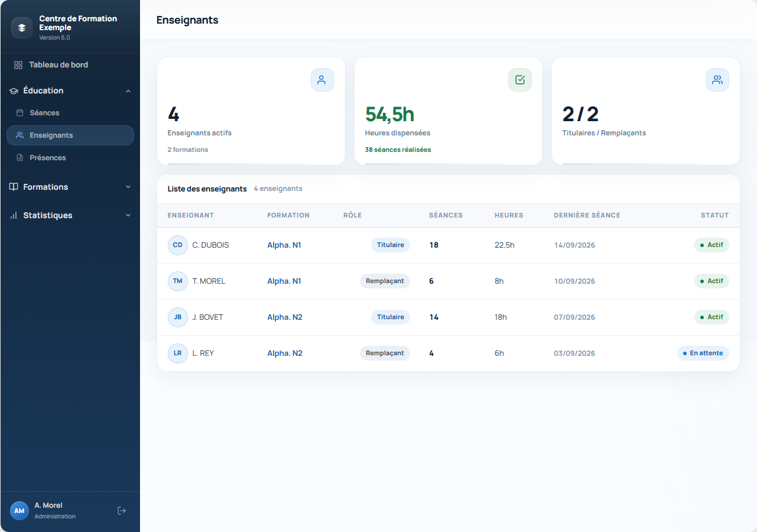757x532 pixels.
Task: Select the Enseignants sidebar item
Action: pyautogui.click(x=70, y=135)
